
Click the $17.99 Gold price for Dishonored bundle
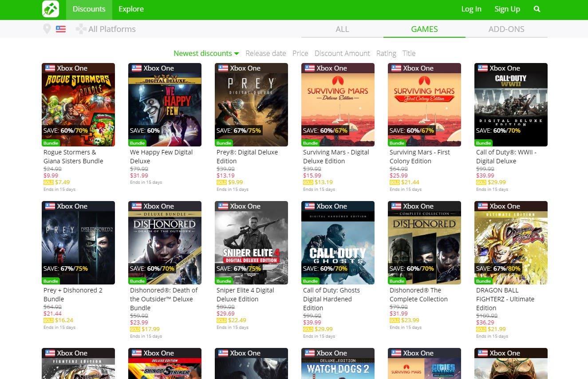pyautogui.click(x=150, y=329)
